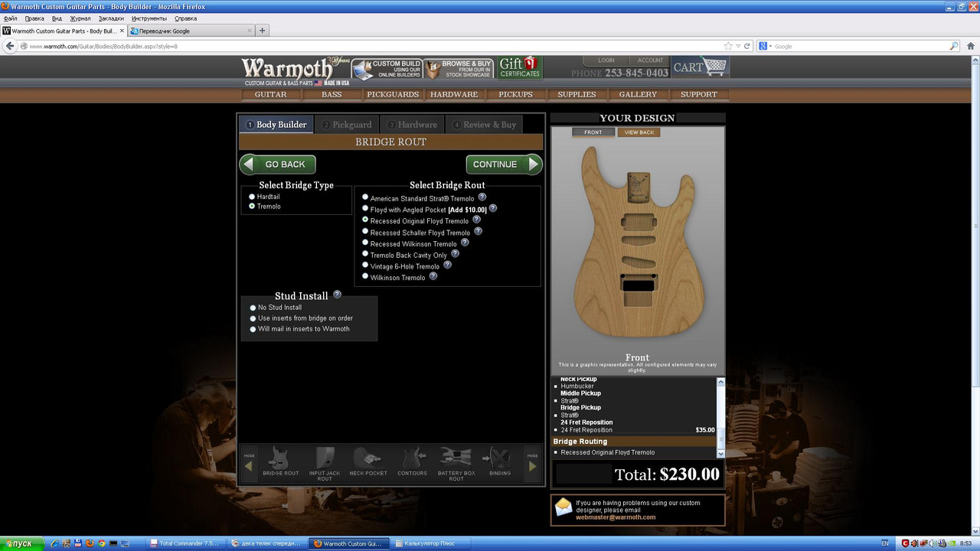The height and width of the screenshot is (551, 980).
Task: Show previous steps with the left arrow
Action: (x=248, y=465)
